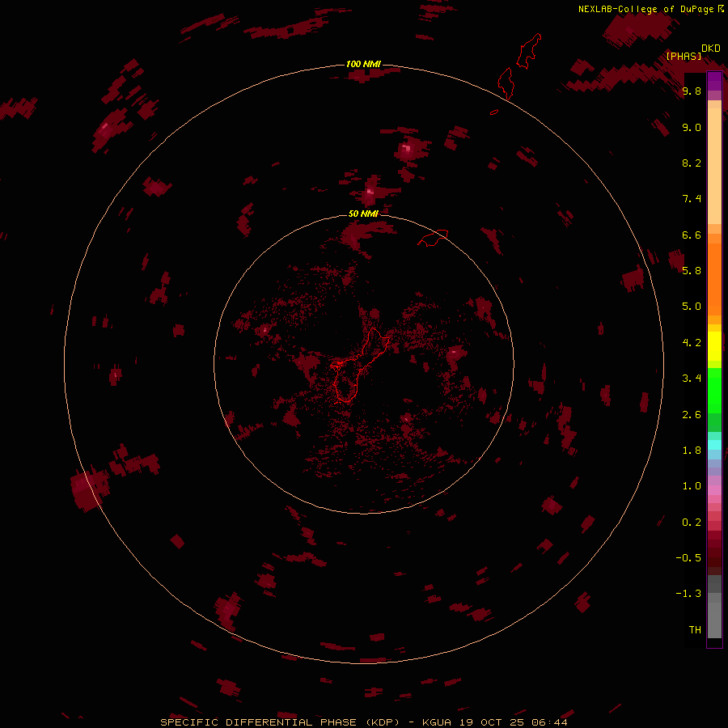Click the 5.0 value on the scale
The height and width of the screenshot is (728, 728).
(x=692, y=307)
